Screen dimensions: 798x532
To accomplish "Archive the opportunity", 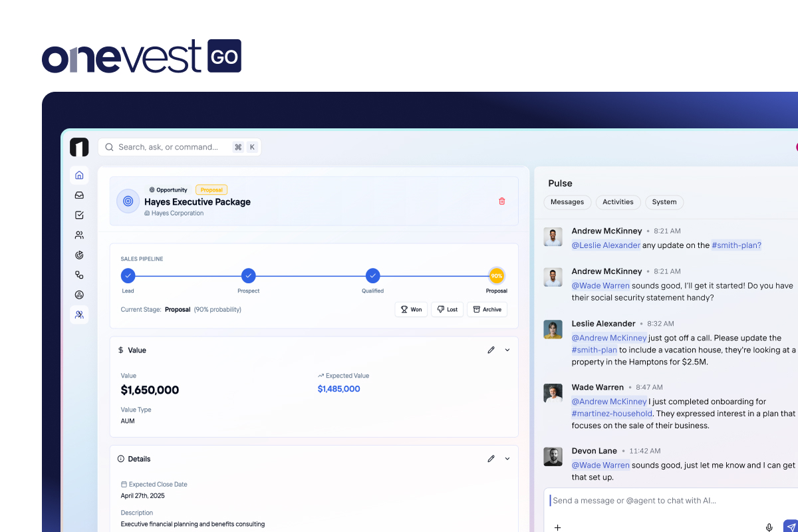I will [487, 309].
